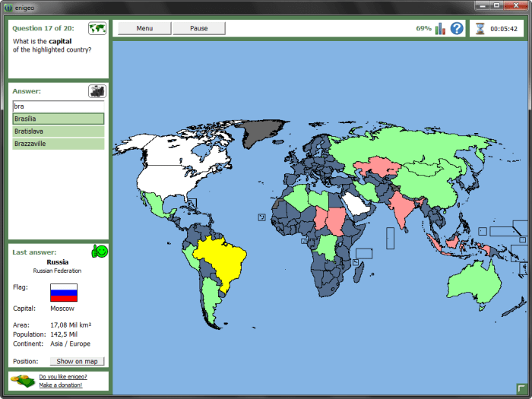The height and width of the screenshot is (399, 532).
Task: Open the Menu button
Action: tap(144, 28)
